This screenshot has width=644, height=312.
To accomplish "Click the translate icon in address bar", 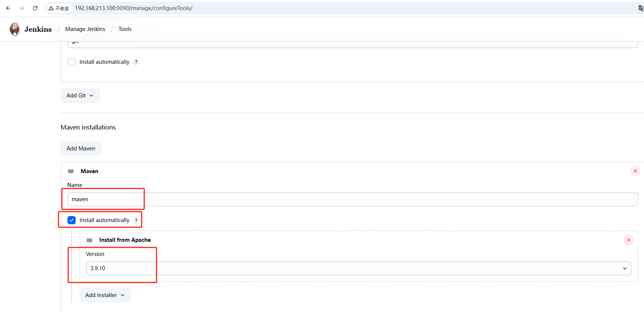I will pyautogui.click(x=641, y=8).
